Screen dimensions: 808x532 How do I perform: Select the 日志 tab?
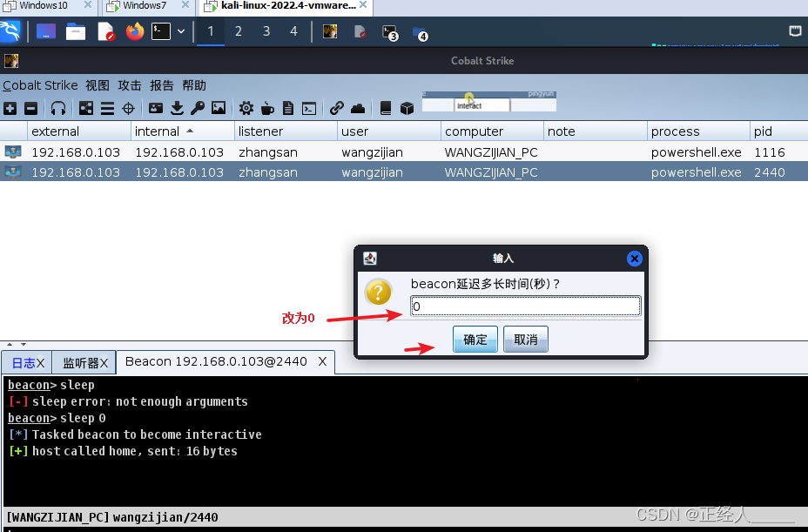pos(28,363)
